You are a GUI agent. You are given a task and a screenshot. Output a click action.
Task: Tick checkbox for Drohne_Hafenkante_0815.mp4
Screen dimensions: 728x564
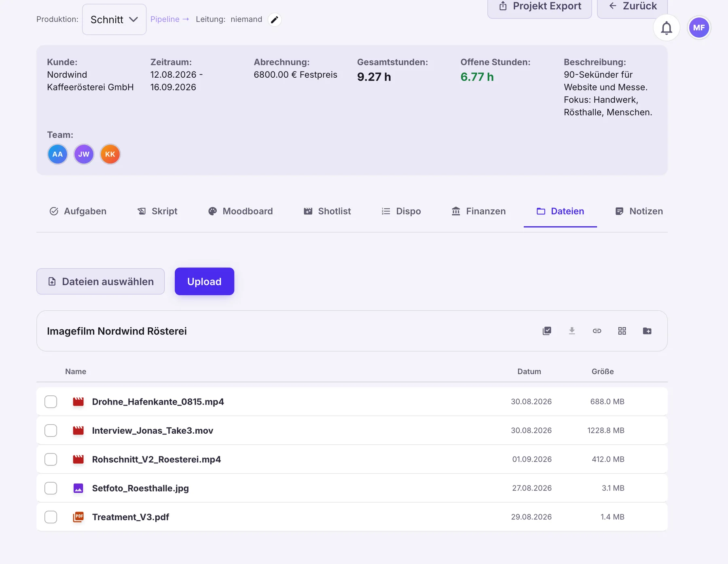coord(51,402)
